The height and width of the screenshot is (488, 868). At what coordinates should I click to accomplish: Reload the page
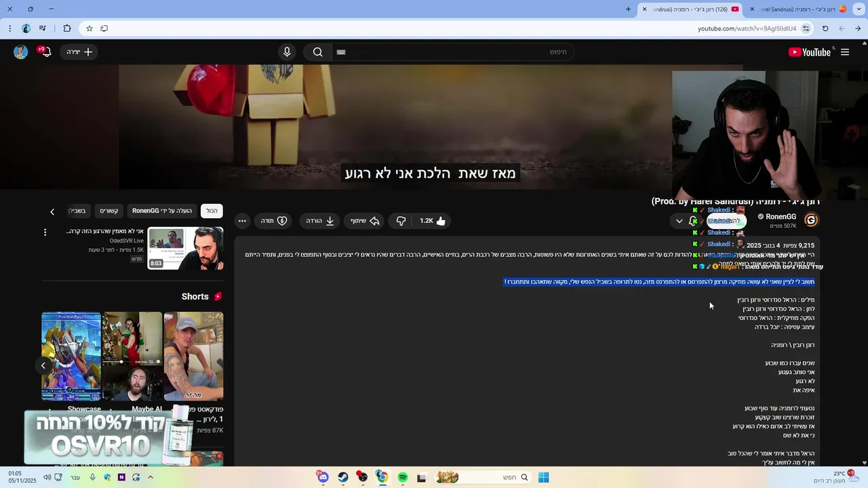pyautogui.click(x=825, y=28)
